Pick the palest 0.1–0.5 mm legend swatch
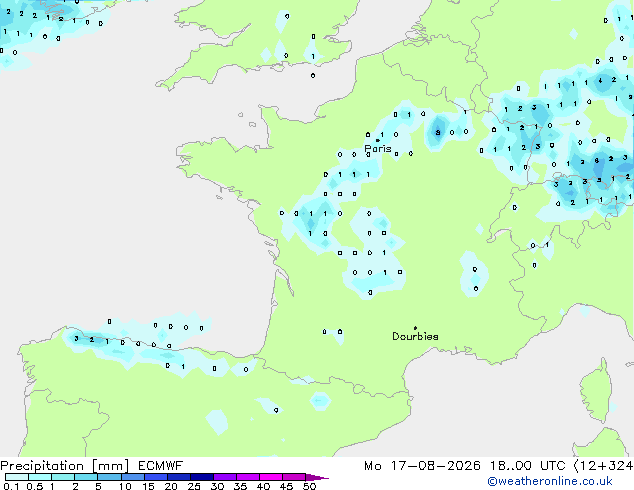Viewport: 634px width, 490px height. 17,477
